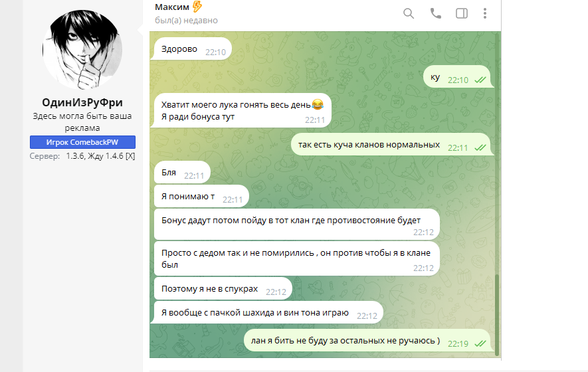588x372 pixels.
Task: Open the ОдинИзРуФри profile name link
Action: point(82,102)
